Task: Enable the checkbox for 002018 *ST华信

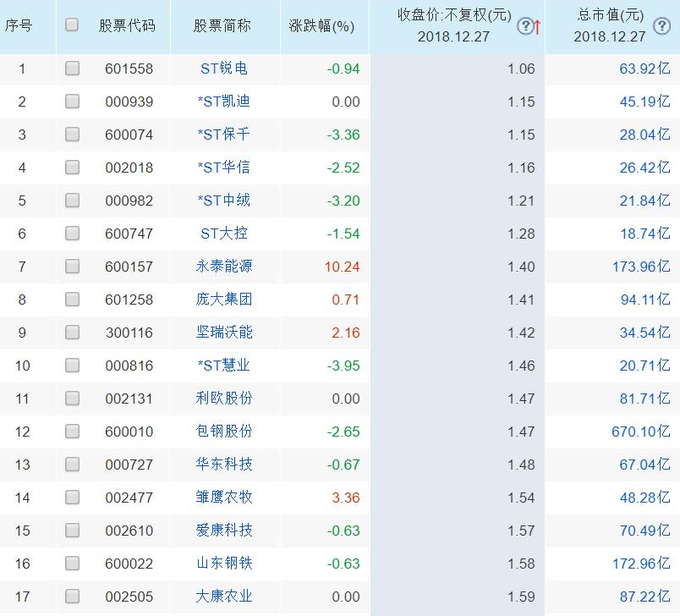Action: click(72, 167)
